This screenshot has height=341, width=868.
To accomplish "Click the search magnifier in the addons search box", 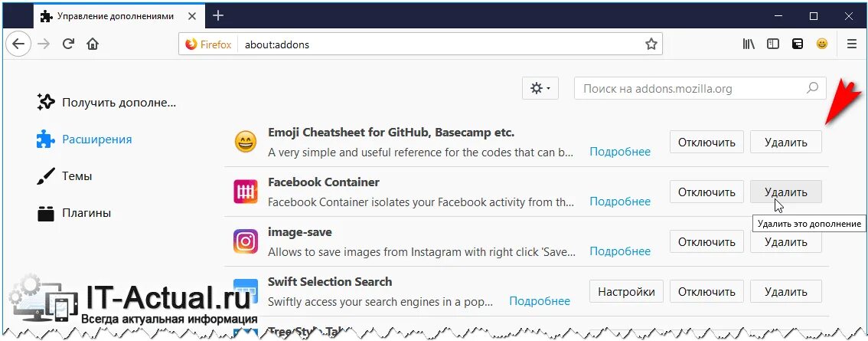I will 812,88.
